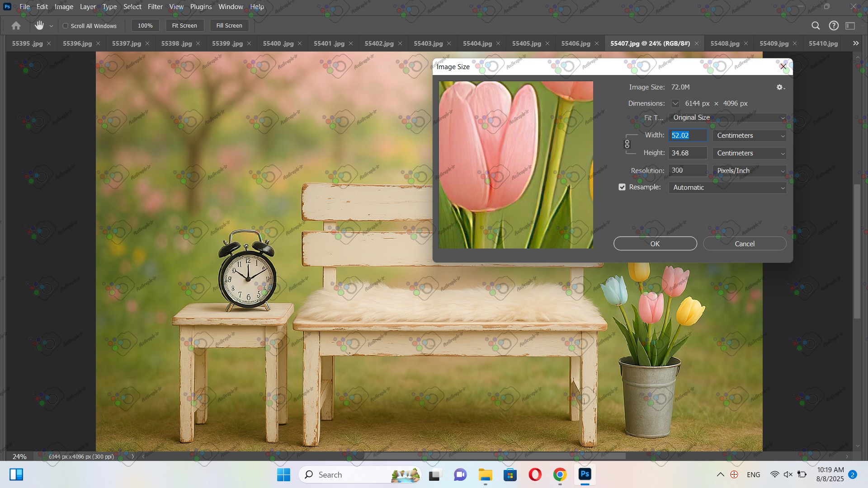The height and width of the screenshot is (488, 868).
Task: Click the Height input field
Action: click(x=687, y=153)
